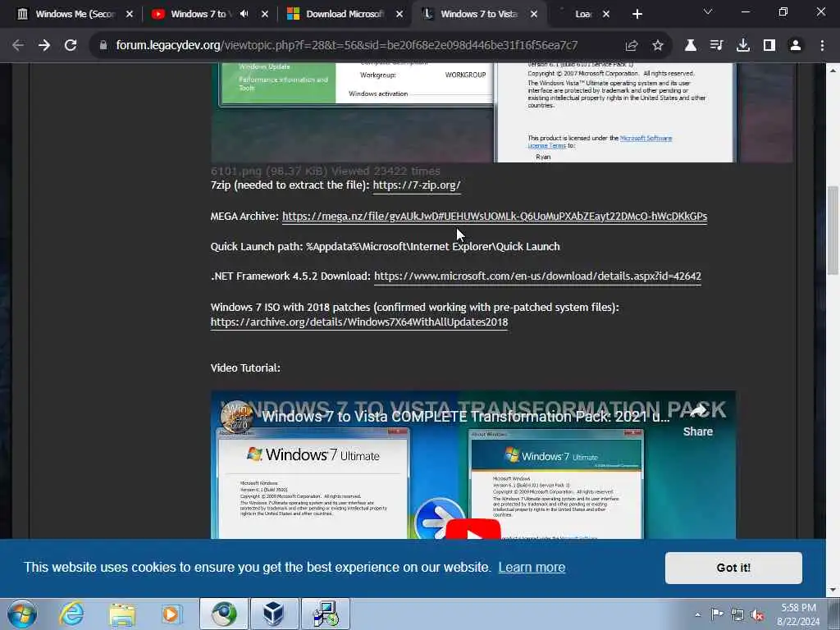Switch to the Loading tab
The image size is (840, 630).
click(583, 14)
